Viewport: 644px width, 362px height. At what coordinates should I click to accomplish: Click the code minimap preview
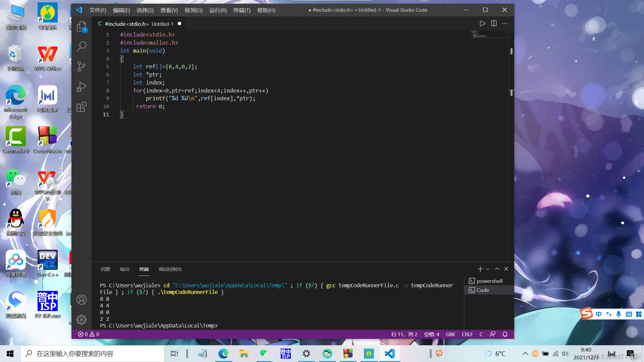pyautogui.click(x=488, y=35)
